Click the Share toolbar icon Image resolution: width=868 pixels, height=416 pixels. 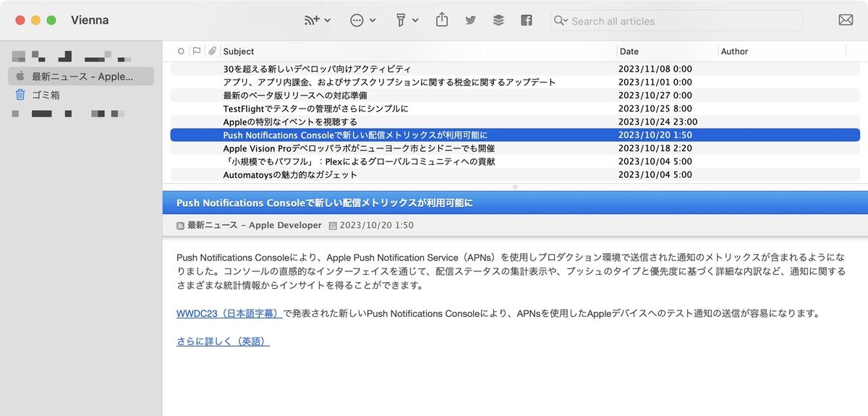442,20
